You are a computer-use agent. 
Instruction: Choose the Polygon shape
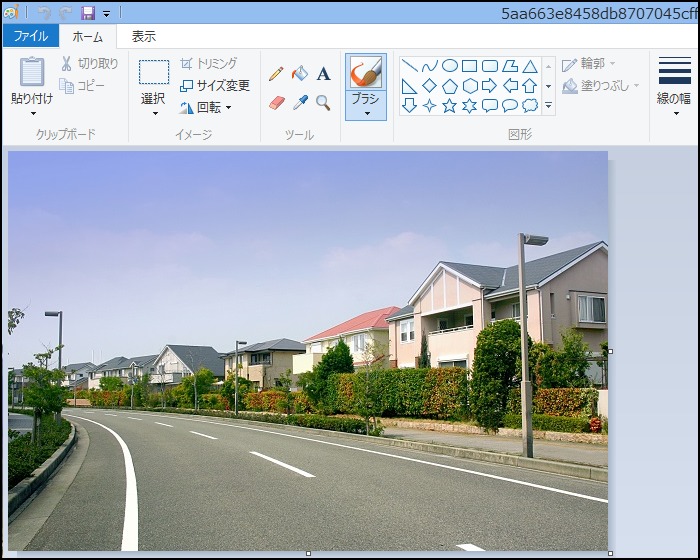coord(510,66)
